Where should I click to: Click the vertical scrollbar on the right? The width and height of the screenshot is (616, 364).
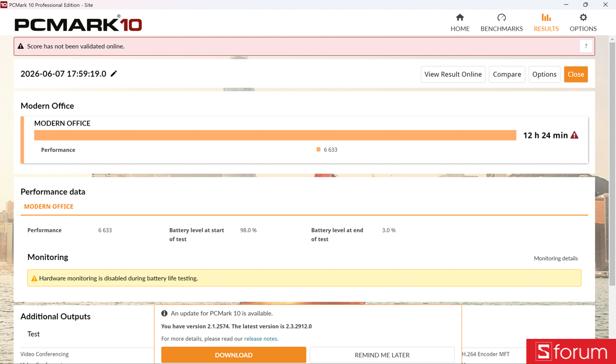click(612, 164)
